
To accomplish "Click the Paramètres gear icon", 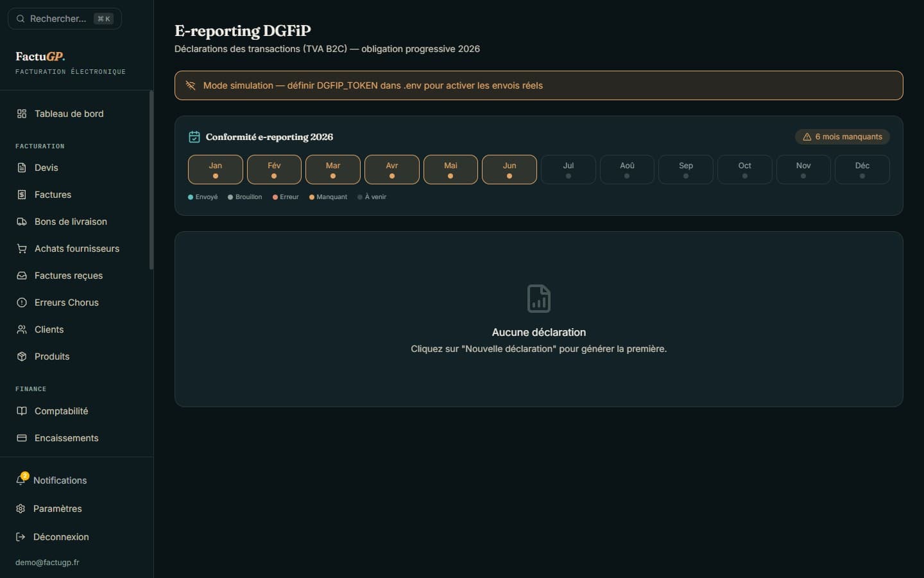I will pyautogui.click(x=21, y=509).
